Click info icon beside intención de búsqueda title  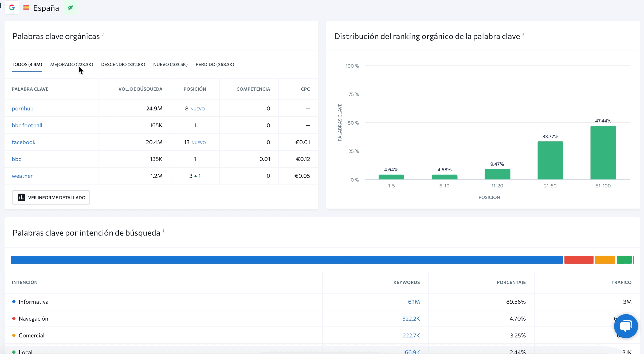163,231
